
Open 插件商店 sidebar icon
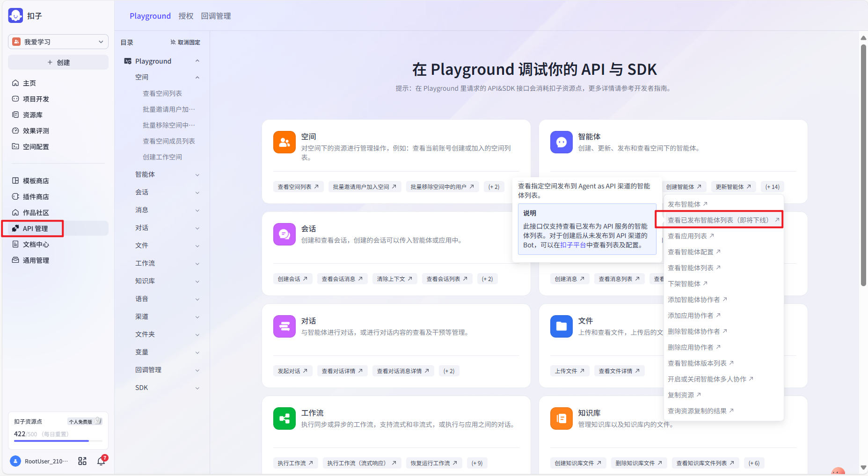click(15, 196)
